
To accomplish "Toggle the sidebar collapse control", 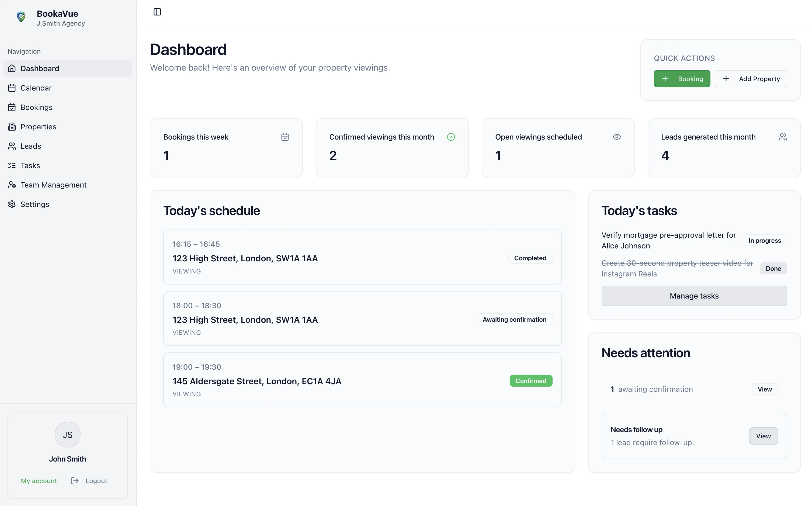I will pos(157,12).
